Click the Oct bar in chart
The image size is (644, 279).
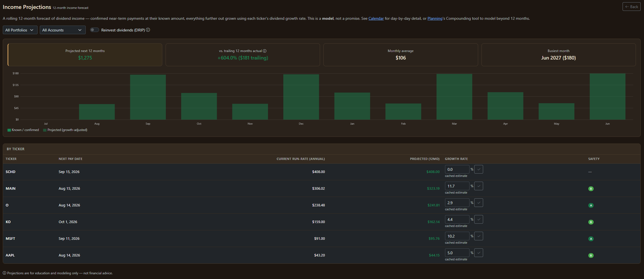tap(199, 106)
